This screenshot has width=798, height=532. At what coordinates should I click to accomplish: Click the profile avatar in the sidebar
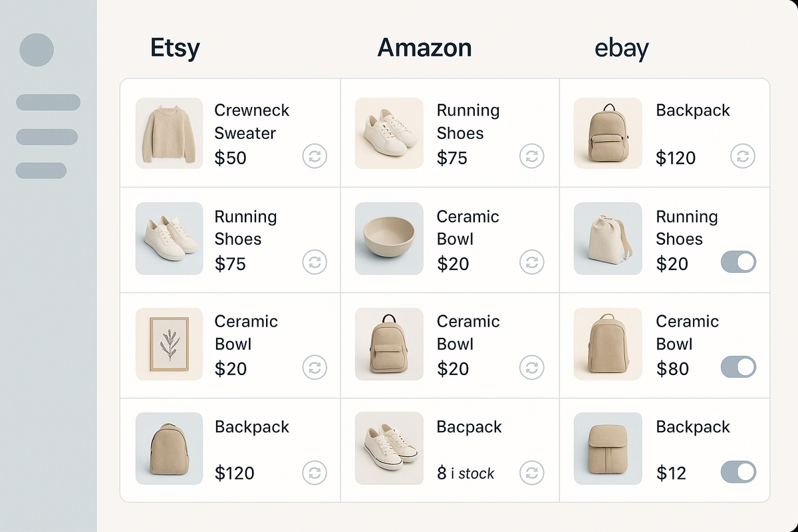coord(37,49)
